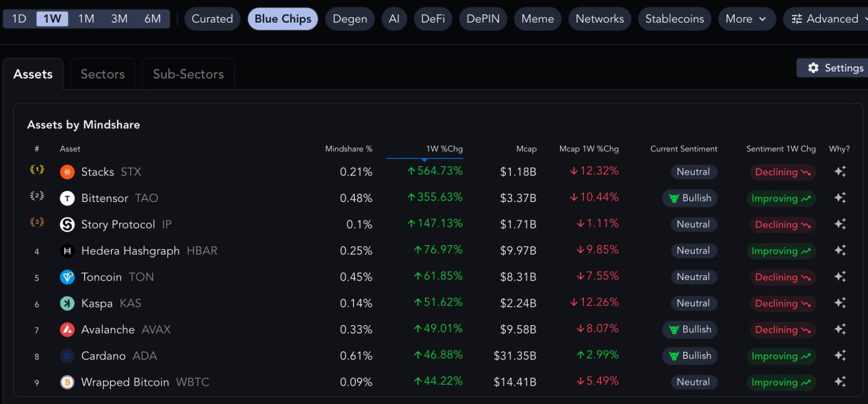Click the Bittensor TAO coin logo
The height and width of the screenshot is (404, 868).
tap(67, 198)
